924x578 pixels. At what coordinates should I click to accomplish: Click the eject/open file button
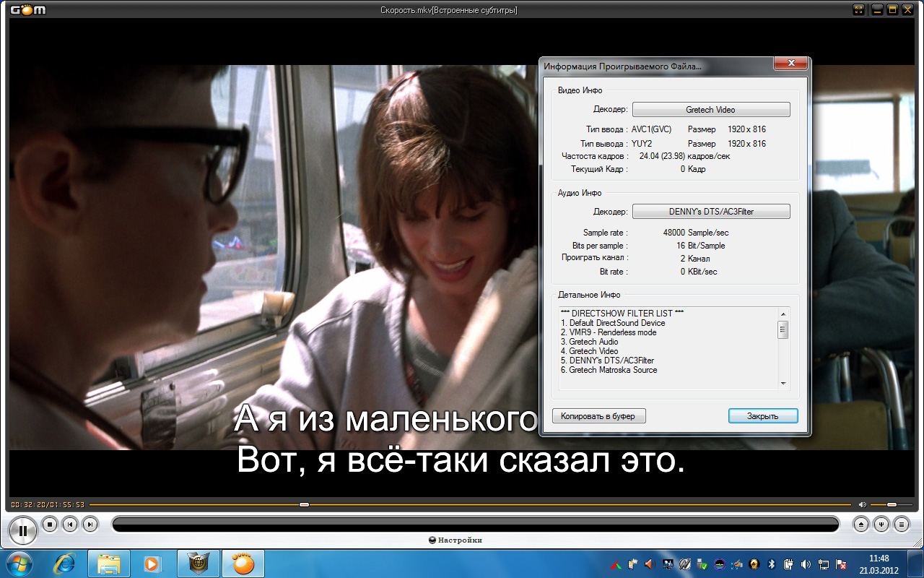point(860,525)
